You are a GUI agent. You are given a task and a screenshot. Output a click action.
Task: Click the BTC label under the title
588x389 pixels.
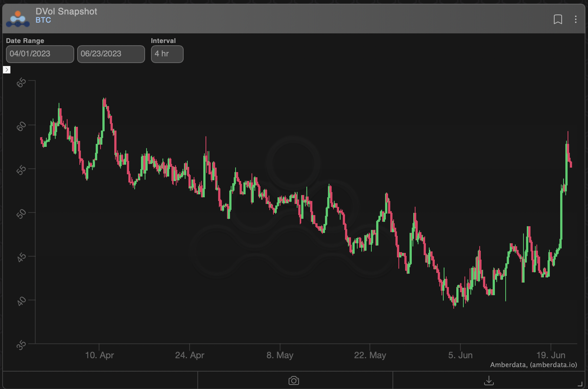(43, 20)
